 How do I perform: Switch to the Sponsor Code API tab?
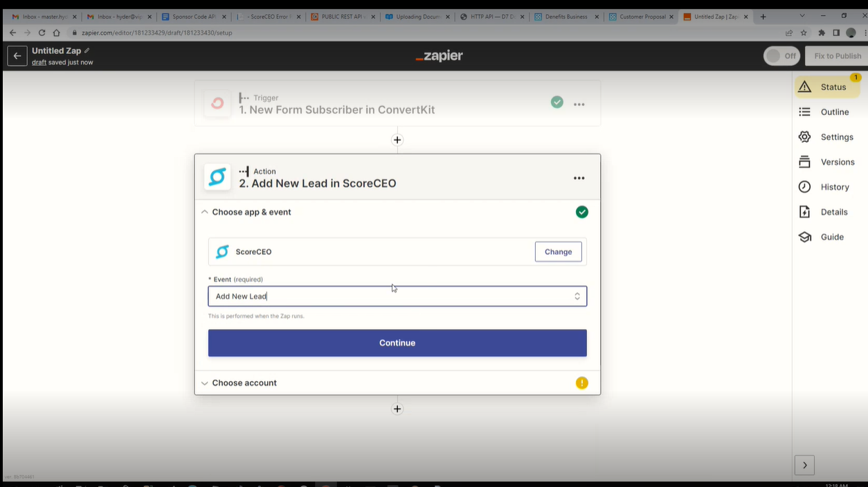pyautogui.click(x=193, y=17)
